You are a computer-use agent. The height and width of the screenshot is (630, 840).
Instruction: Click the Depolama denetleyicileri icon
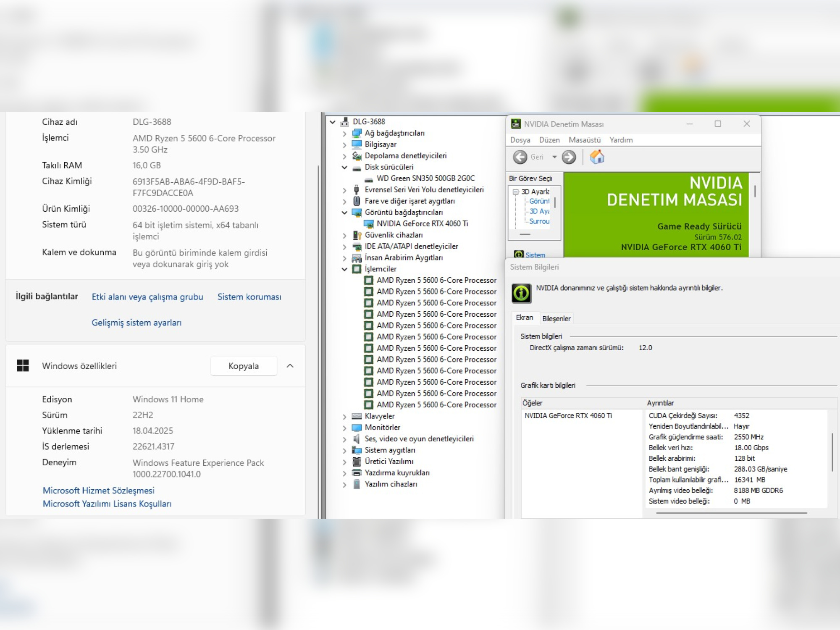[357, 156]
